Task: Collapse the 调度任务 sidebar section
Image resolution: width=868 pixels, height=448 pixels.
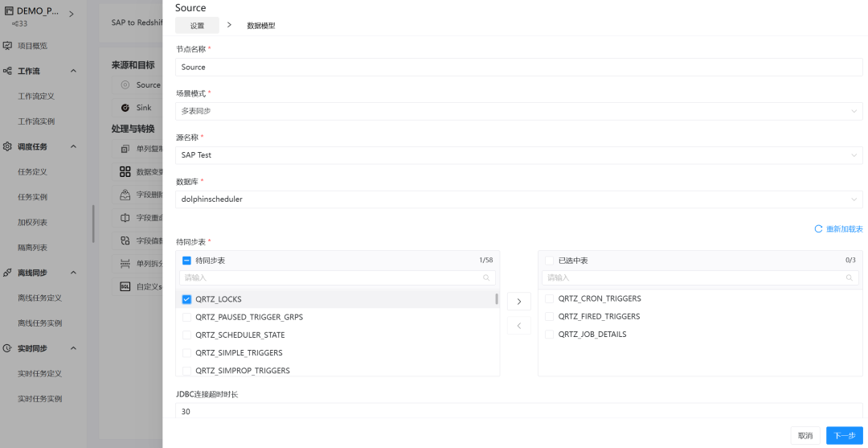Action: point(73,146)
